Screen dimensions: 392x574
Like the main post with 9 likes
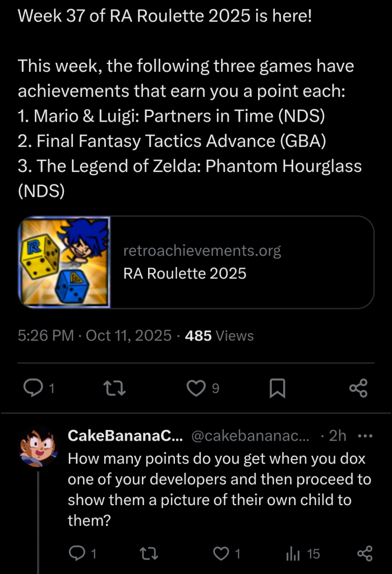196,388
